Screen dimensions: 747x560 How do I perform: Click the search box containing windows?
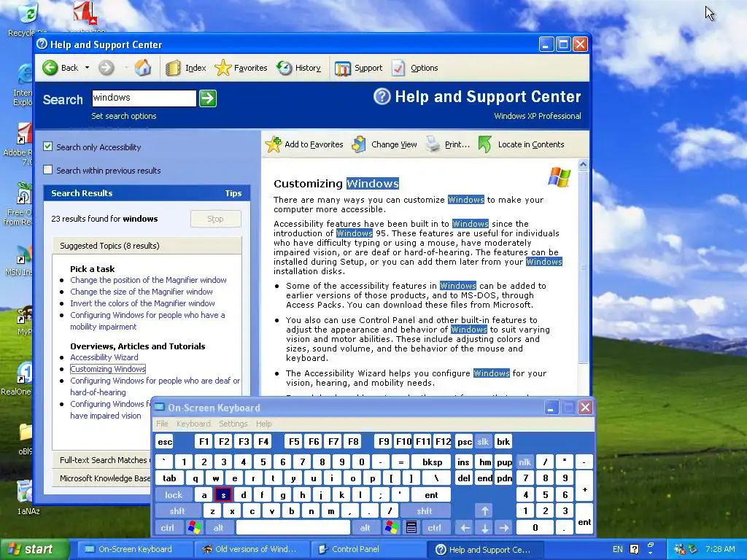click(144, 98)
